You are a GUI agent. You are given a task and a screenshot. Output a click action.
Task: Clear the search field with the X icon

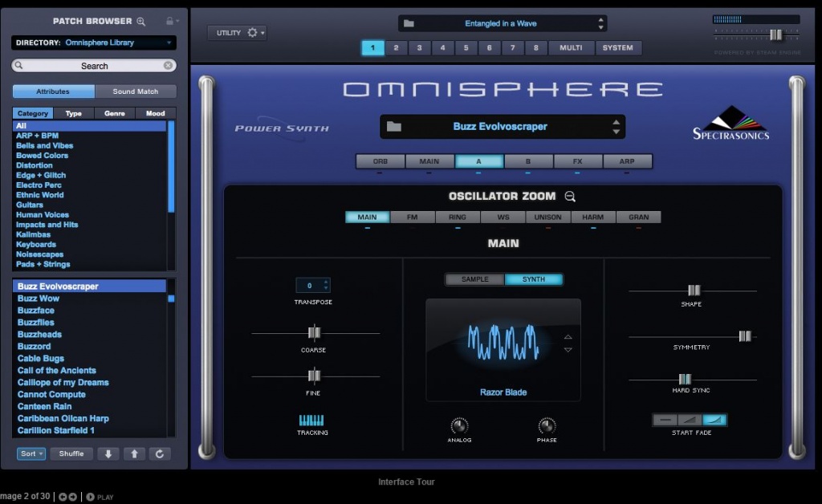168,66
